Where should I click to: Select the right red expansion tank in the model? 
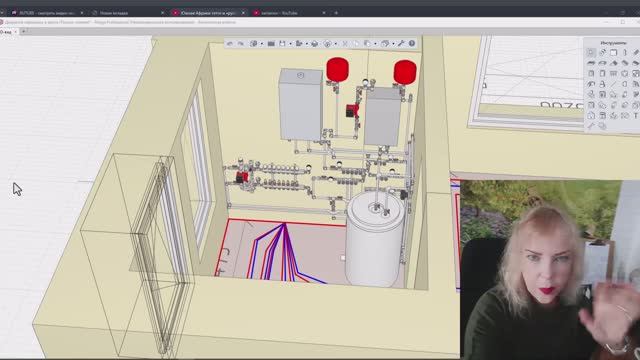(x=405, y=72)
